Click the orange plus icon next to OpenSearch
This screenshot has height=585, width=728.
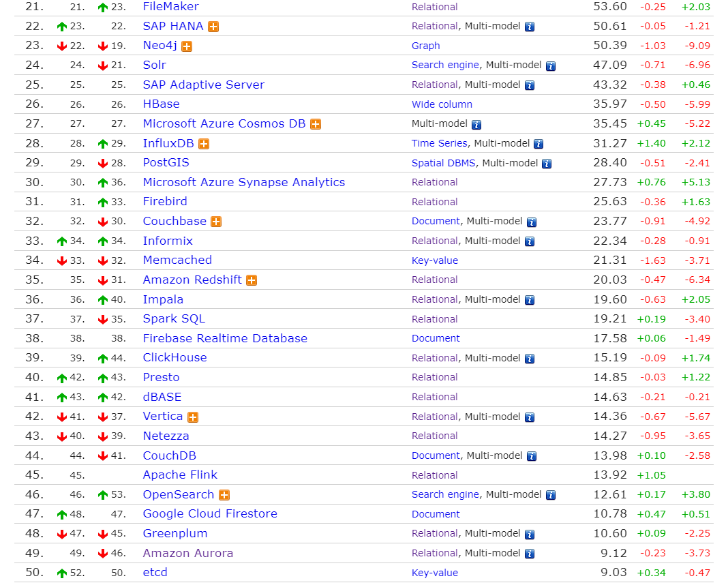tap(224, 496)
